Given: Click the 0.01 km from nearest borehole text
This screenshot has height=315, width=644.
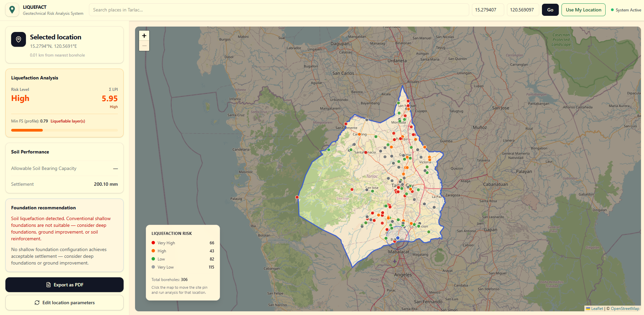Looking at the screenshot, I should (57, 55).
